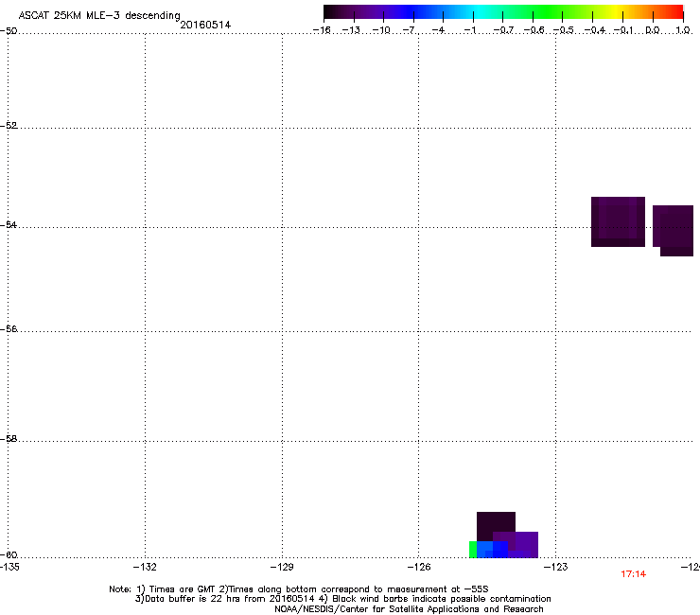Click the "NOAA/NESDIS/Center for Satellite Applications and Research" credit
700x615 pixels.
click(409, 609)
